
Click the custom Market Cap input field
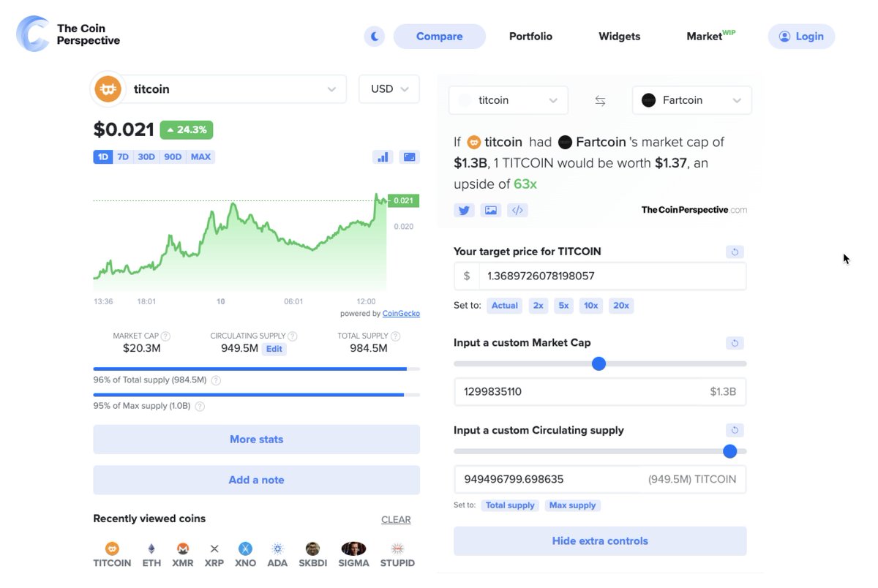[x=600, y=391]
